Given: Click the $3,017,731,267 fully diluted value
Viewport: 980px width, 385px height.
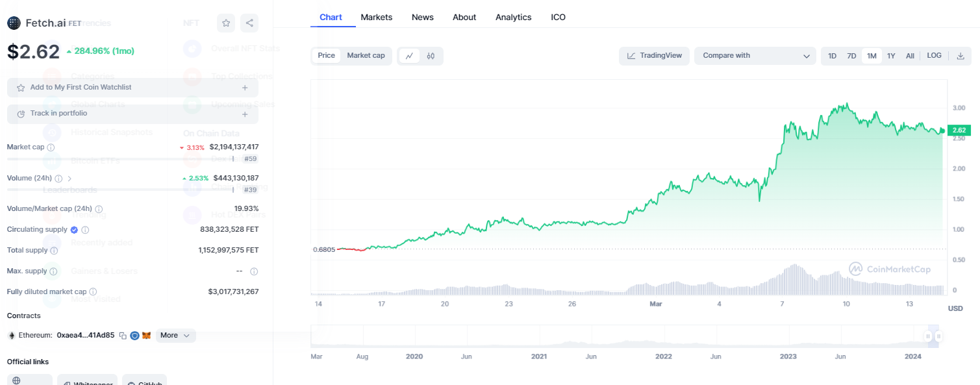Looking at the screenshot, I should tap(233, 292).
